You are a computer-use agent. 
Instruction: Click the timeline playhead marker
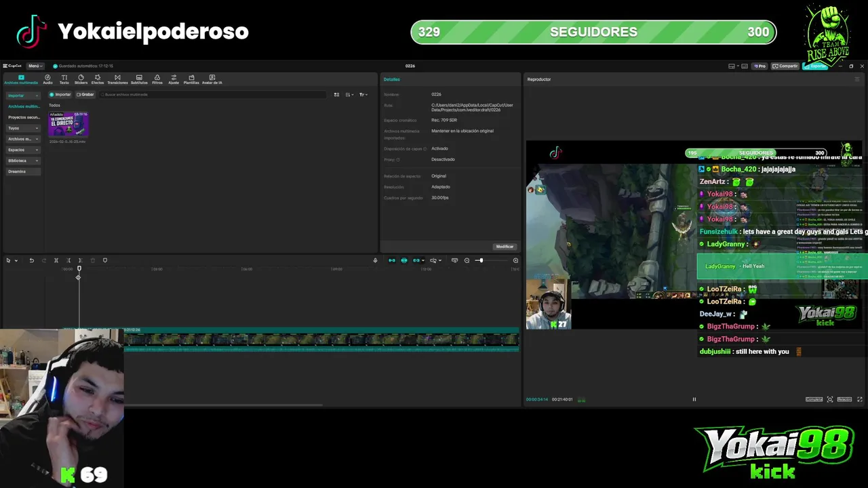click(x=79, y=269)
